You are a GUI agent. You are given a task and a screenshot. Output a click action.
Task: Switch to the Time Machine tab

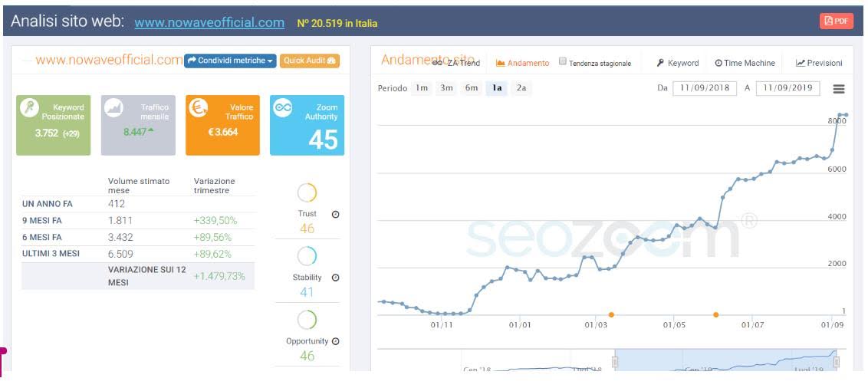coord(745,63)
